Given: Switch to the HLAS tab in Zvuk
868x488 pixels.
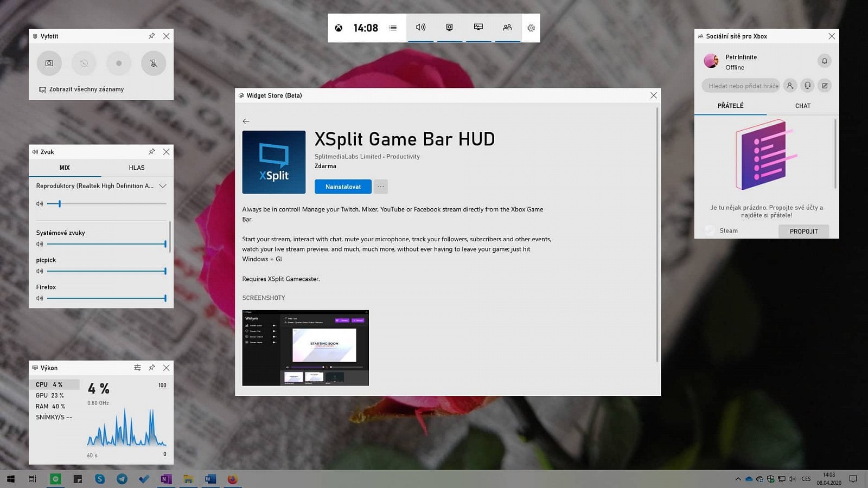Looking at the screenshot, I should click(137, 168).
